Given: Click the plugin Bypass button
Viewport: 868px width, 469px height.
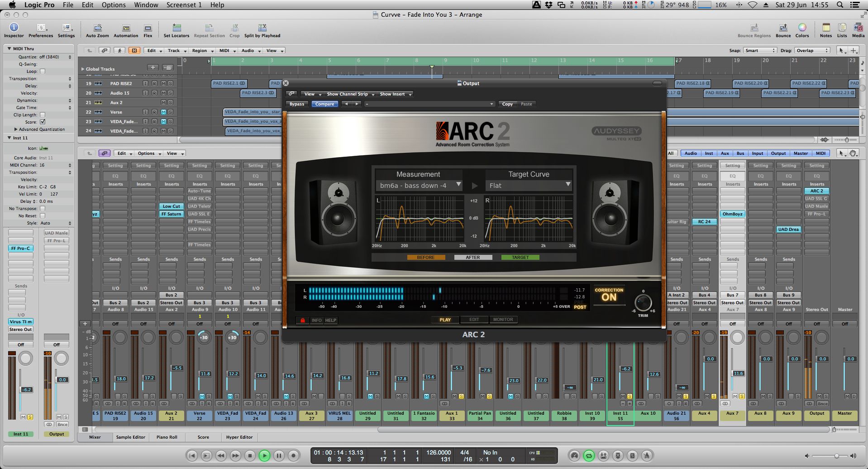Looking at the screenshot, I should coord(297,104).
